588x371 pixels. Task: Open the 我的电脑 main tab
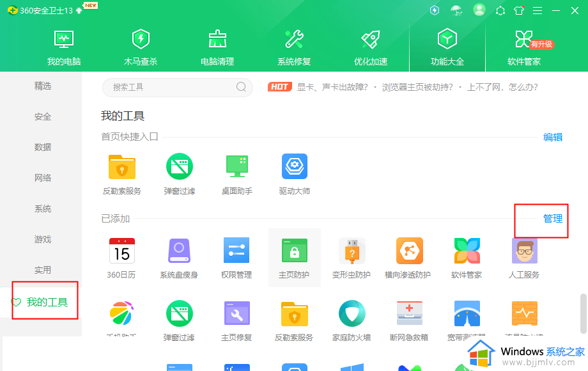click(64, 48)
